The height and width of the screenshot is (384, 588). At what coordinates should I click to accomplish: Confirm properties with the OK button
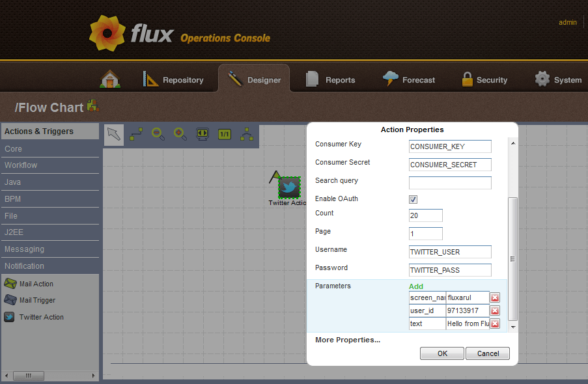[x=442, y=353]
